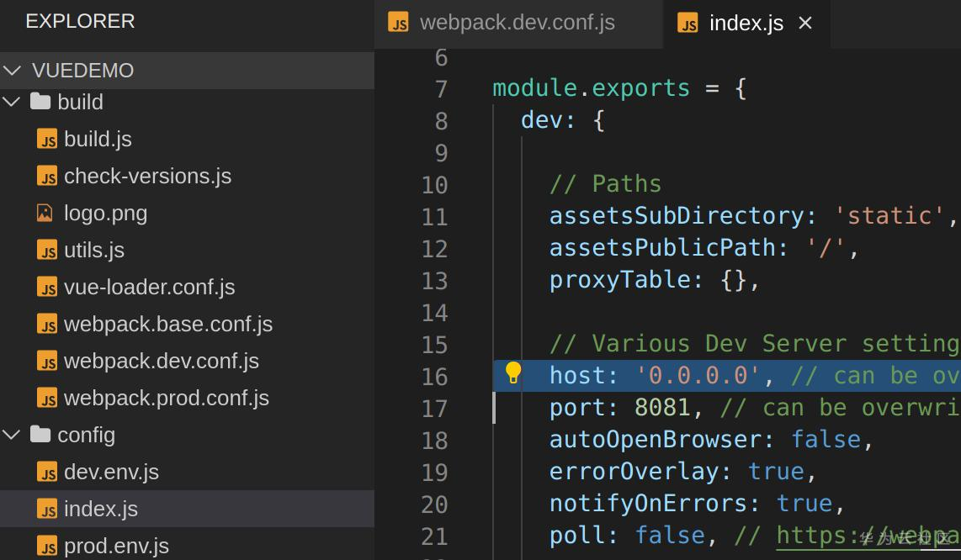Click the JS icon of webpack.base.conf.js

(x=47, y=324)
